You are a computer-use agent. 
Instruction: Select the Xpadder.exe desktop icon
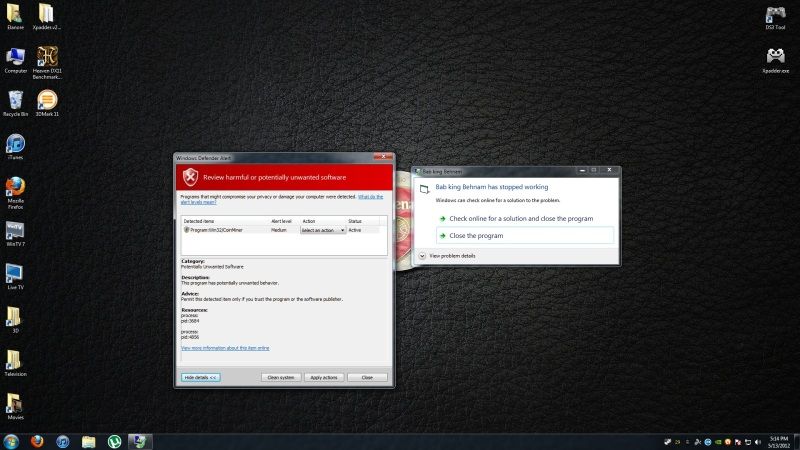[775, 57]
